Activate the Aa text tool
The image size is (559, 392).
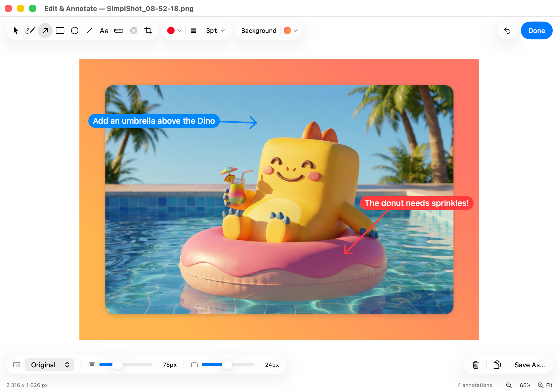click(104, 31)
